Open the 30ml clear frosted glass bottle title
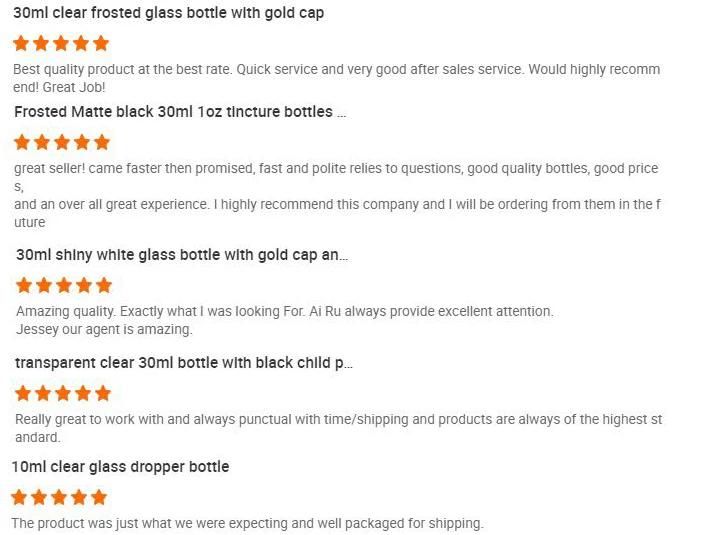Viewport: 707px width, 535px height. (x=168, y=14)
